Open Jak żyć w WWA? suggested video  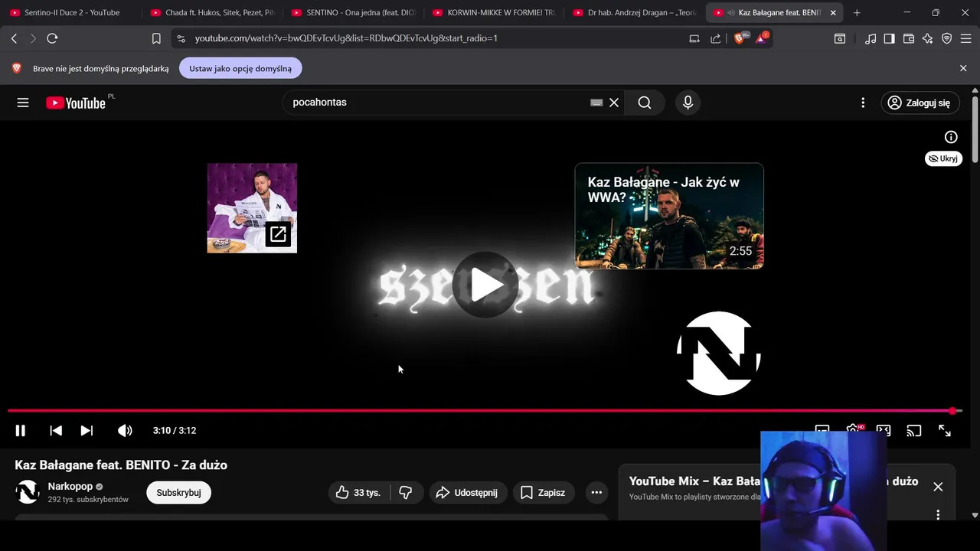click(669, 216)
